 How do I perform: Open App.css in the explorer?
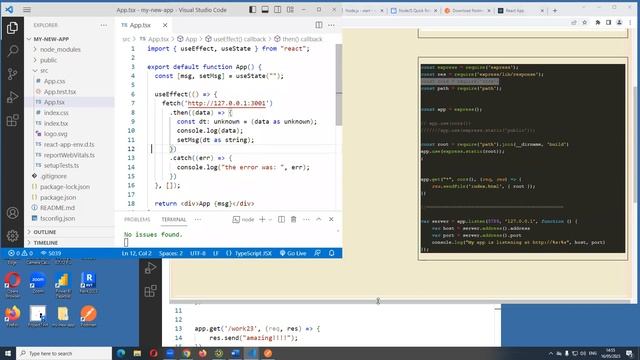[55, 81]
